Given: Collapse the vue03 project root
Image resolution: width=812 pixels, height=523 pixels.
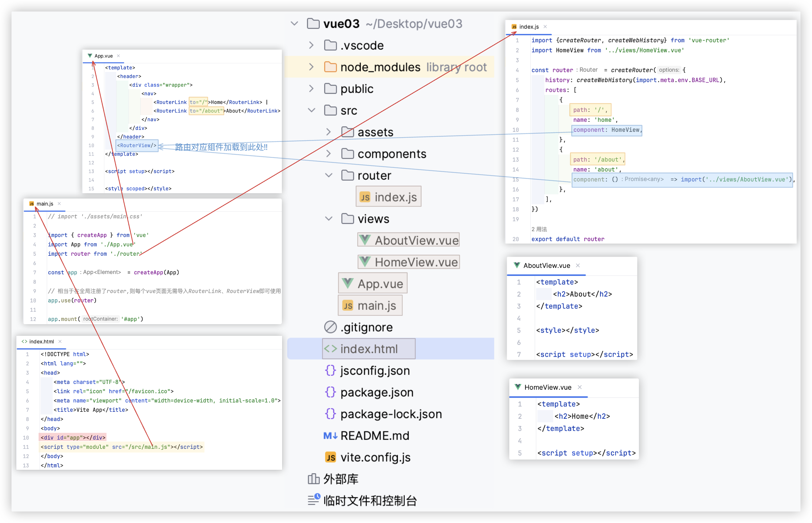Looking at the screenshot, I should tap(294, 23).
